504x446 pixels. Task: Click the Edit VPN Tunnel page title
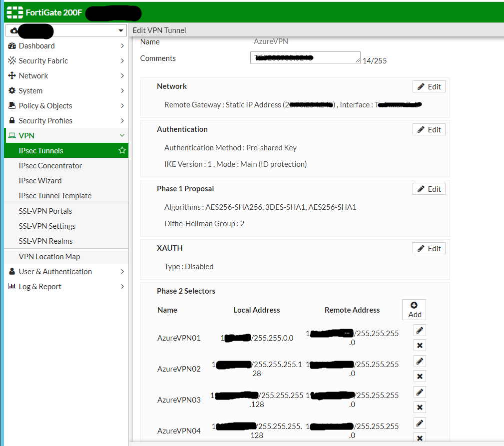(x=159, y=30)
